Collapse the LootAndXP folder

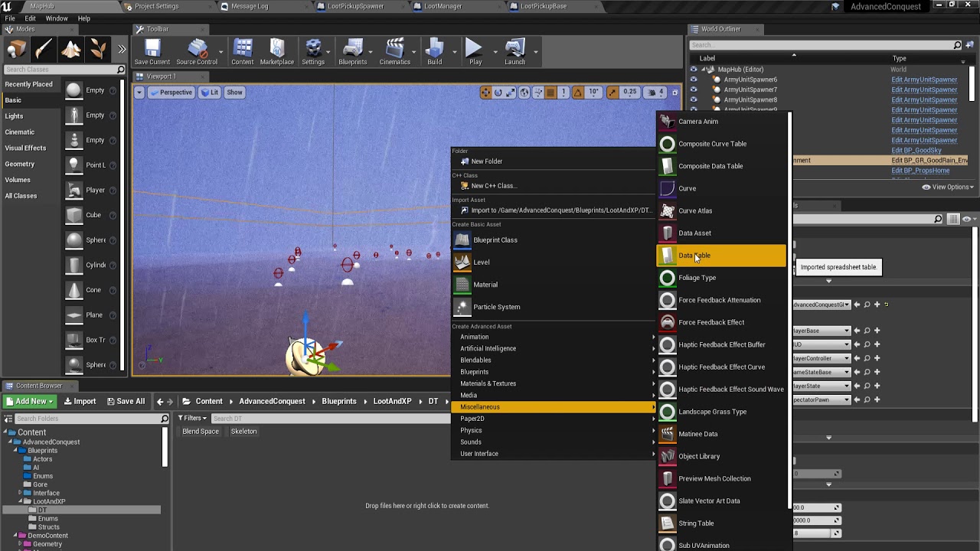point(21,501)
